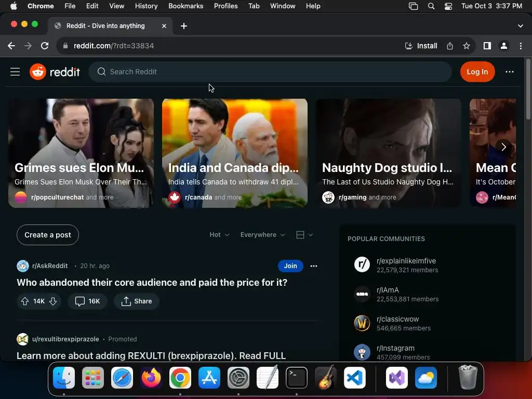
Task: Upvote the AskReddit post
Action: 25,301
